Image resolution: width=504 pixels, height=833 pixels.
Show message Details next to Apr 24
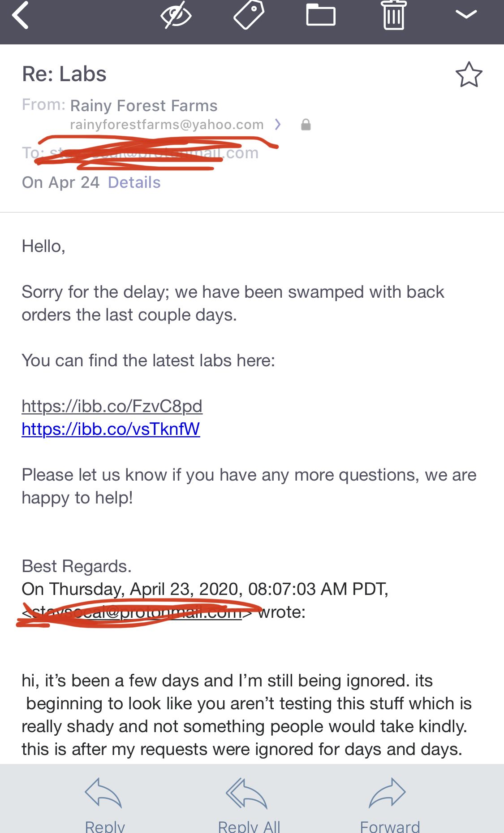(x=134, y=182)
